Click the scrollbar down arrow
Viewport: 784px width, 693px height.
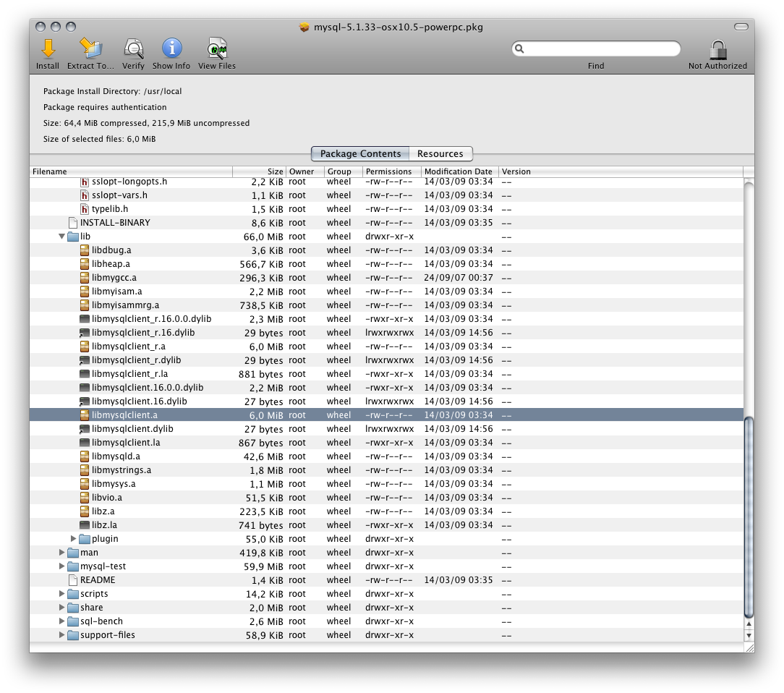749,636
